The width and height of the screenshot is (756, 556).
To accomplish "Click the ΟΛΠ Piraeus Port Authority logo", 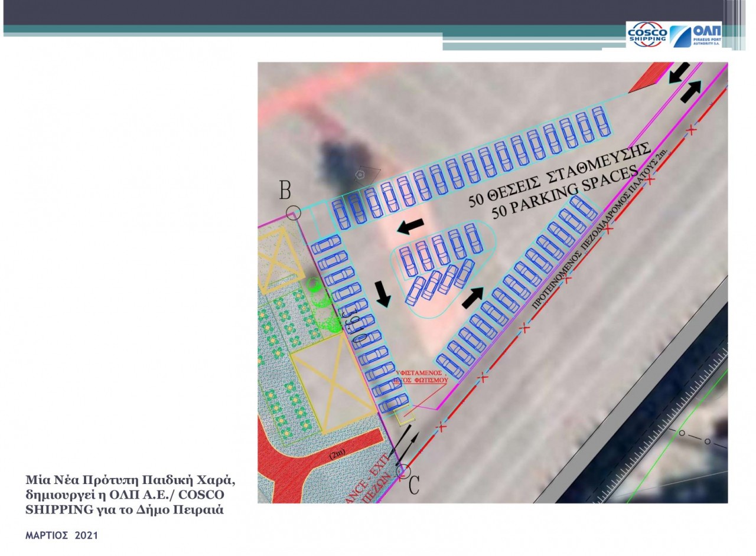I will (x=695, y=35).
